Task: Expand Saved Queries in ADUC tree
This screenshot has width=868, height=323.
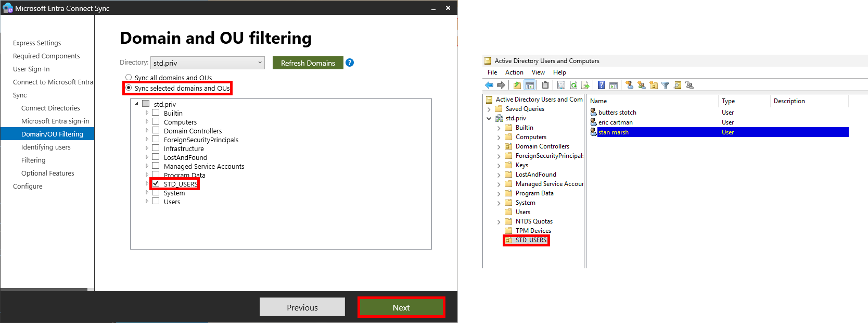Action: [489, 109]
